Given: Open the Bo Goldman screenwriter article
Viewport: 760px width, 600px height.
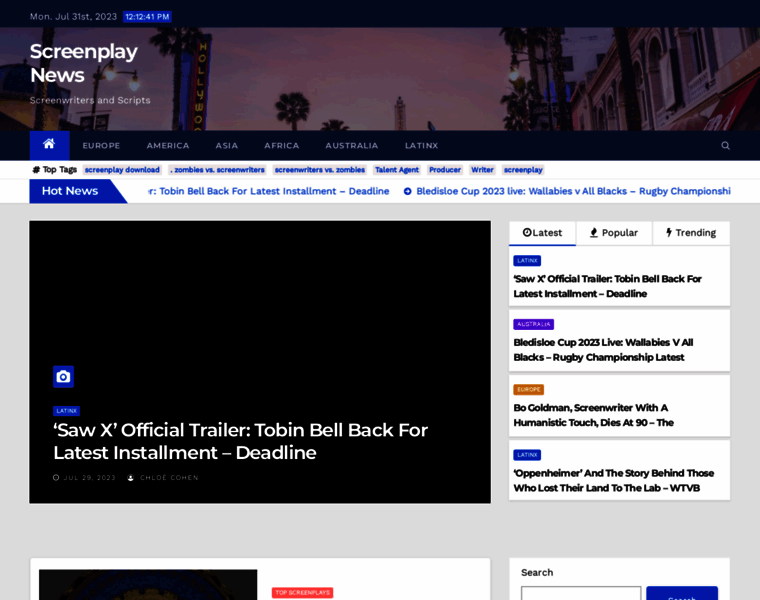Looking at the screenshot, I should point(593,415).
